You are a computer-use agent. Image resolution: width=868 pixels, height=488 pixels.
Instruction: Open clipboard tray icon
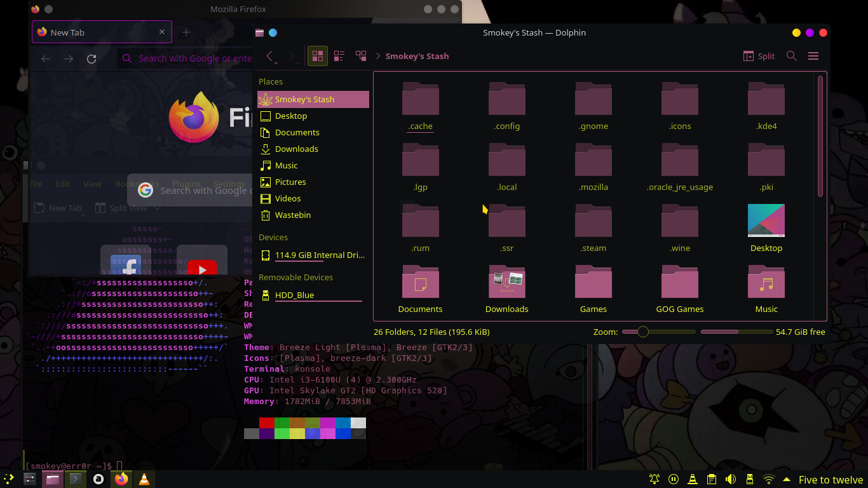click(712, 479)
